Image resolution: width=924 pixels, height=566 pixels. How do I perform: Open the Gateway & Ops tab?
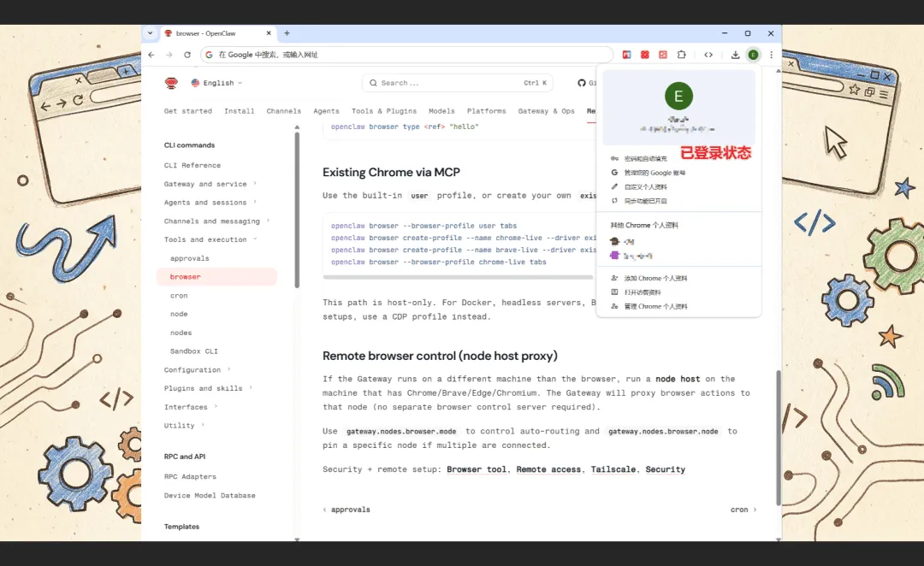pos(546,111)
